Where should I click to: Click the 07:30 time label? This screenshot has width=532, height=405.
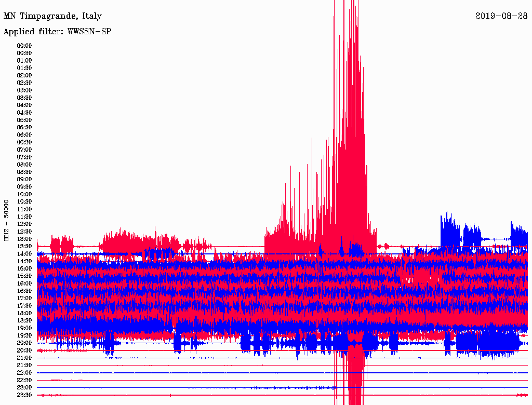[x=24, y=157]
